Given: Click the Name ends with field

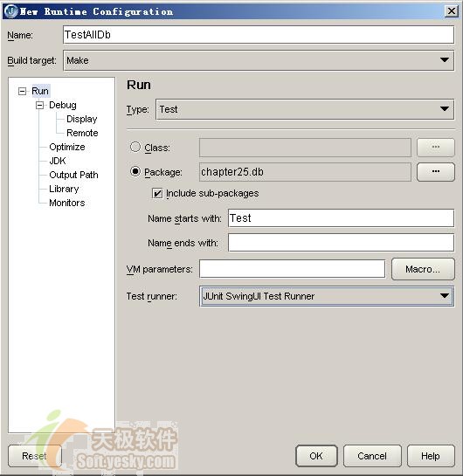Looking at the screenshot, I should [341, 243].
